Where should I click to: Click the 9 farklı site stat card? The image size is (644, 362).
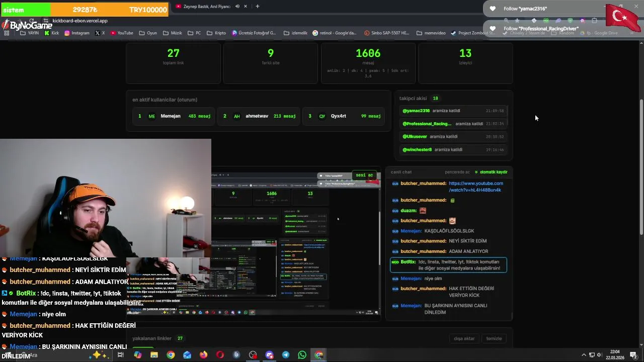point(271,63)
